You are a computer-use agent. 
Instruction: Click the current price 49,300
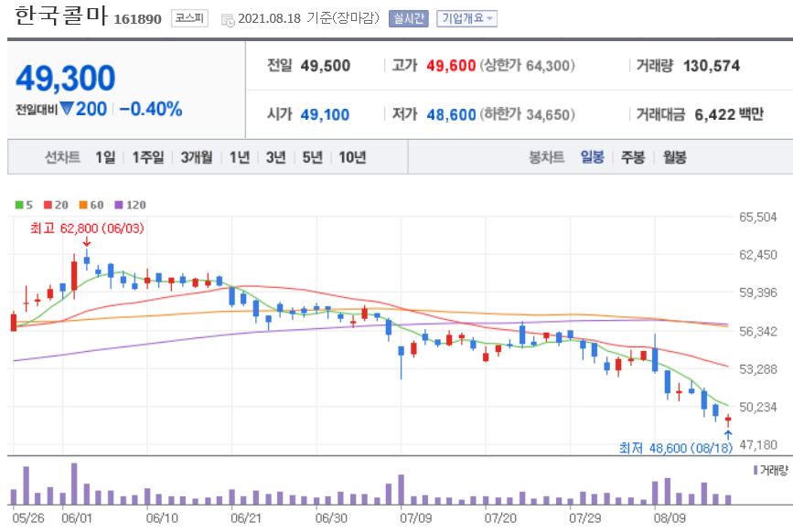point(66,78)
